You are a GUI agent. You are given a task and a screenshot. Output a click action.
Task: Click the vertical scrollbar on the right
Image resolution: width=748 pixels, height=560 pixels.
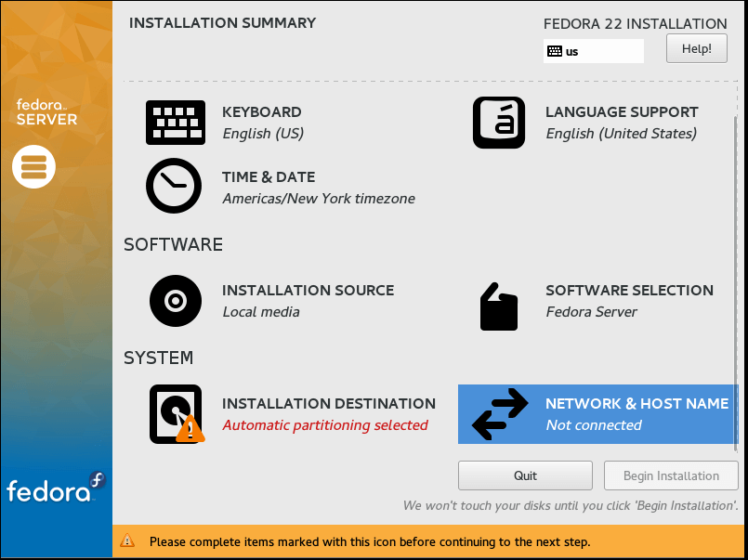(x=735, y=284)
